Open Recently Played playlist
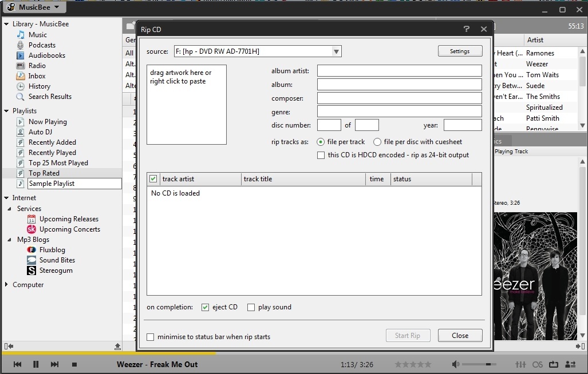 point(52,152)
